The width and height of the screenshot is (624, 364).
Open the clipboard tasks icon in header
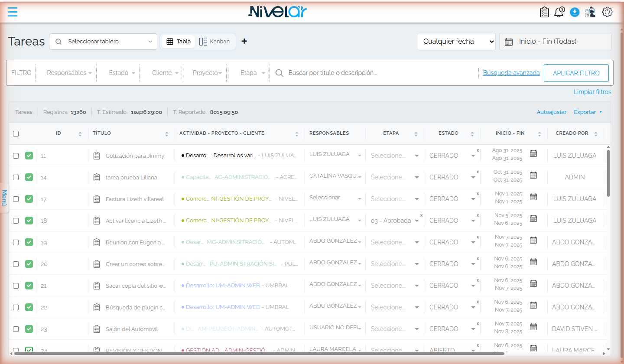(x=544, y=12)
